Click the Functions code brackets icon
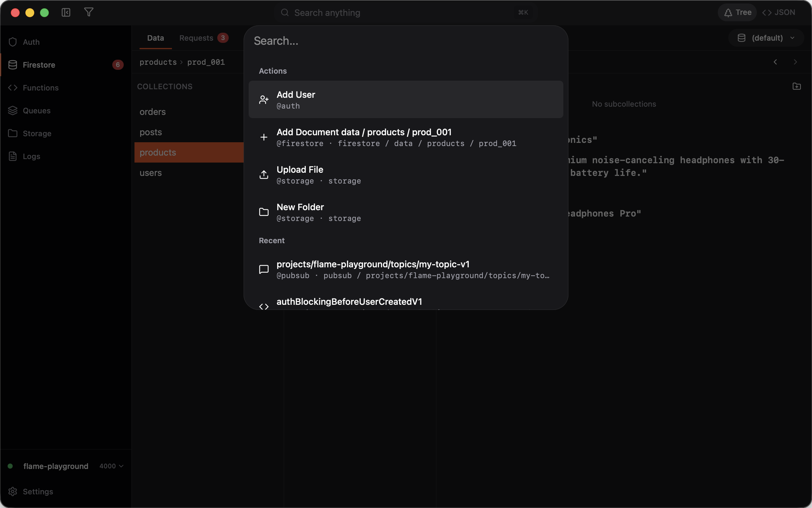The height and width of the screenshot is (508, 812). pos(13,88)
